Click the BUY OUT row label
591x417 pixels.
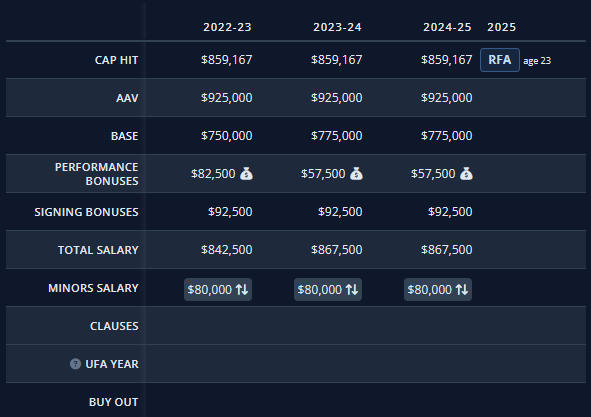[x=113, y=402]
